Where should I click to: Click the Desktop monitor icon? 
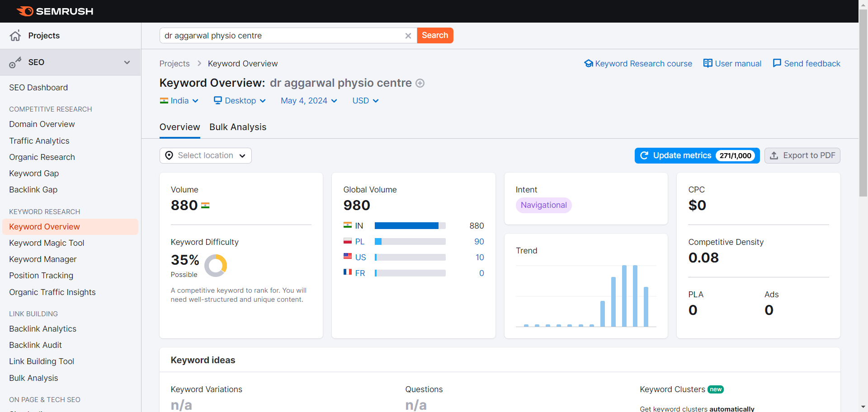tap(218, 100)
